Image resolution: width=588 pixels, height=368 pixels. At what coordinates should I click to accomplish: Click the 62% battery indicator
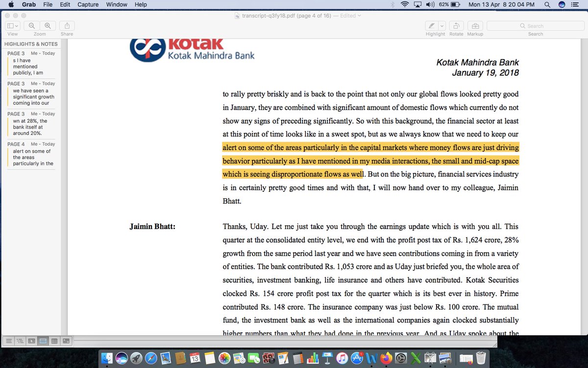click(x=449, y=4)
